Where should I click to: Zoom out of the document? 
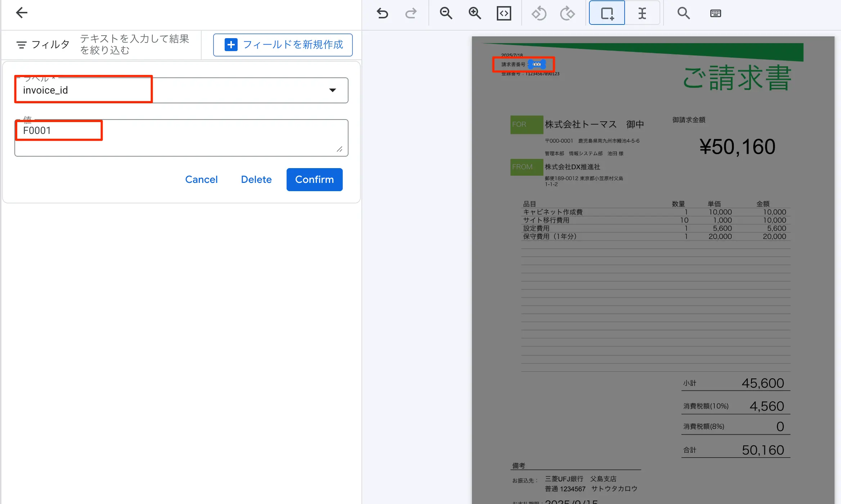pyautogui.click(x=446, y=14)
